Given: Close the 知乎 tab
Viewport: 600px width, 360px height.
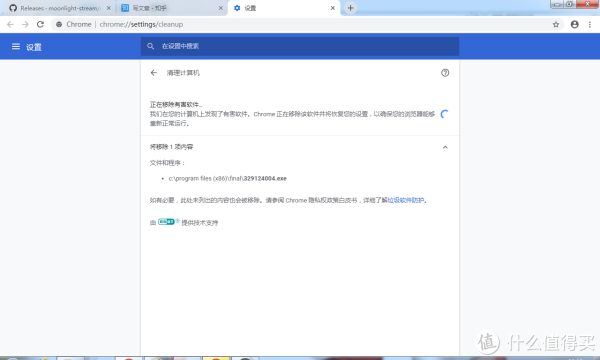Looking at the screenshot, I should pos(221,8).
